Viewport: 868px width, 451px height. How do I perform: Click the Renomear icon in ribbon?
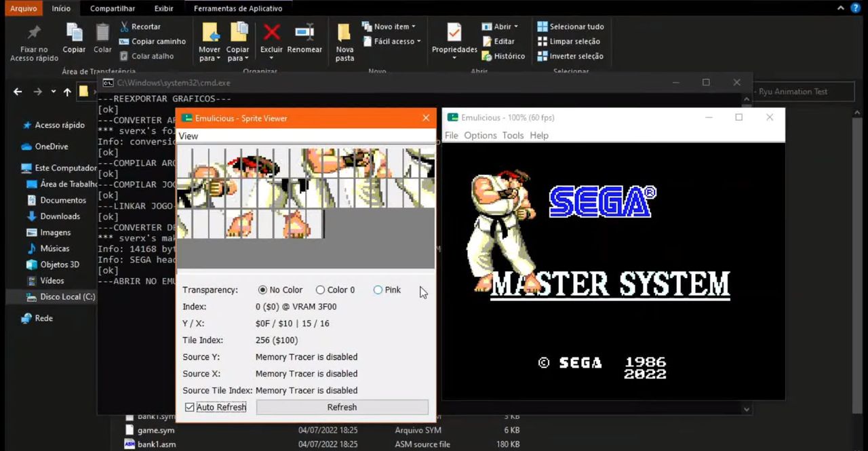pos(304,32)
